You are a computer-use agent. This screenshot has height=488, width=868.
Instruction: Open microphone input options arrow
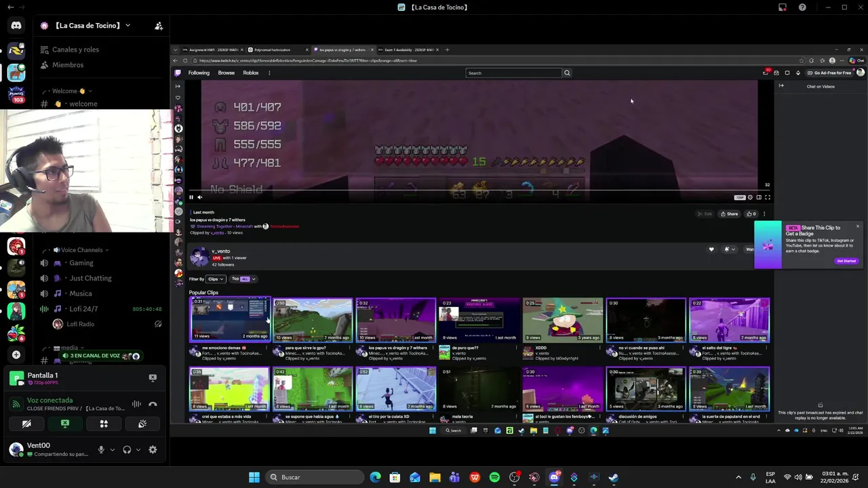[x=113, y=449]
